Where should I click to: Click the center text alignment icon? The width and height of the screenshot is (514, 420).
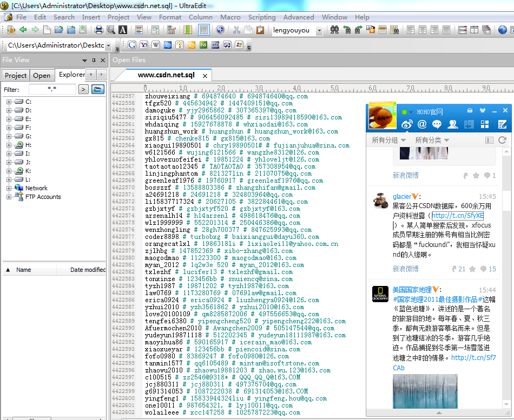(423, 30)
